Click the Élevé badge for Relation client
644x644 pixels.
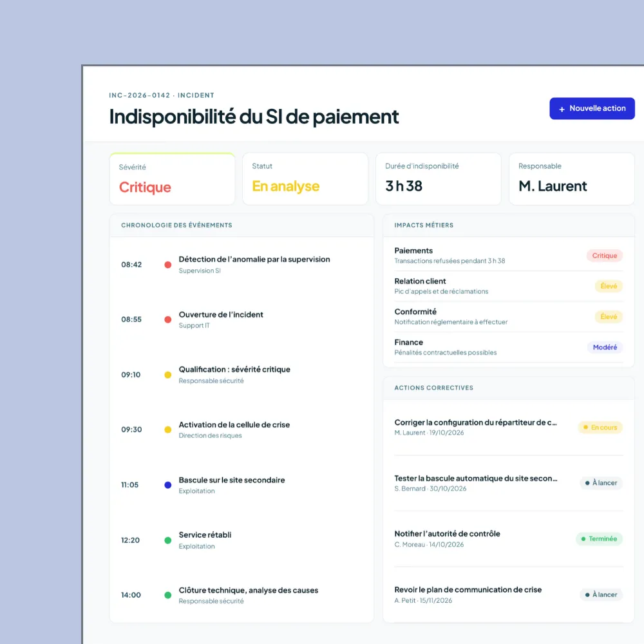tap(609, 286)
